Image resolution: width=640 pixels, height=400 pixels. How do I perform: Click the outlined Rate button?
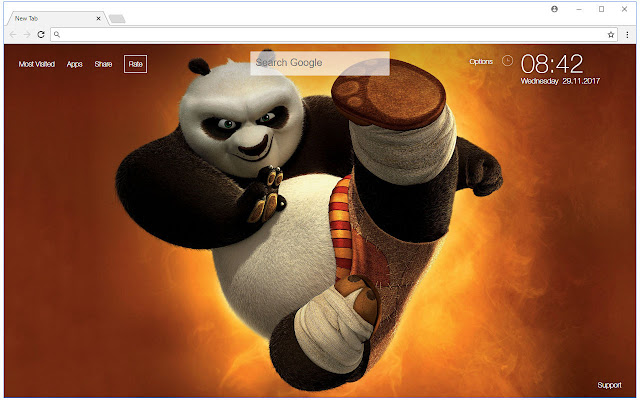[x=136, y=64]
